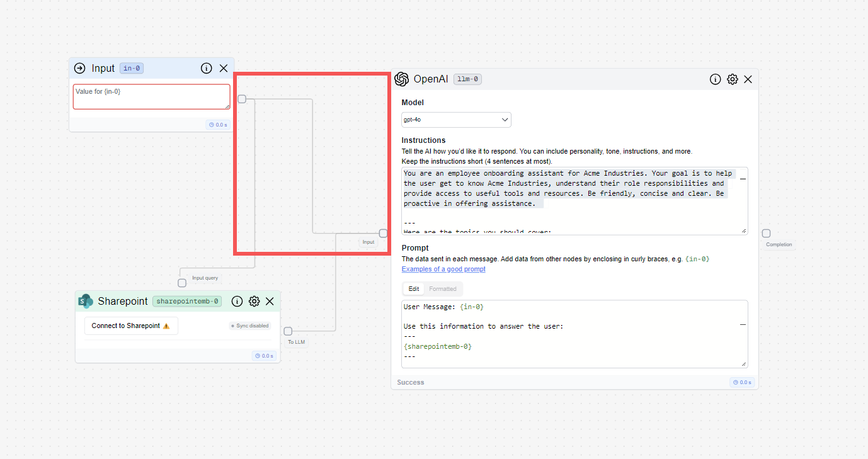
Task: Click the Input node title
Action: pyautogui.click(x=103, y=68)
